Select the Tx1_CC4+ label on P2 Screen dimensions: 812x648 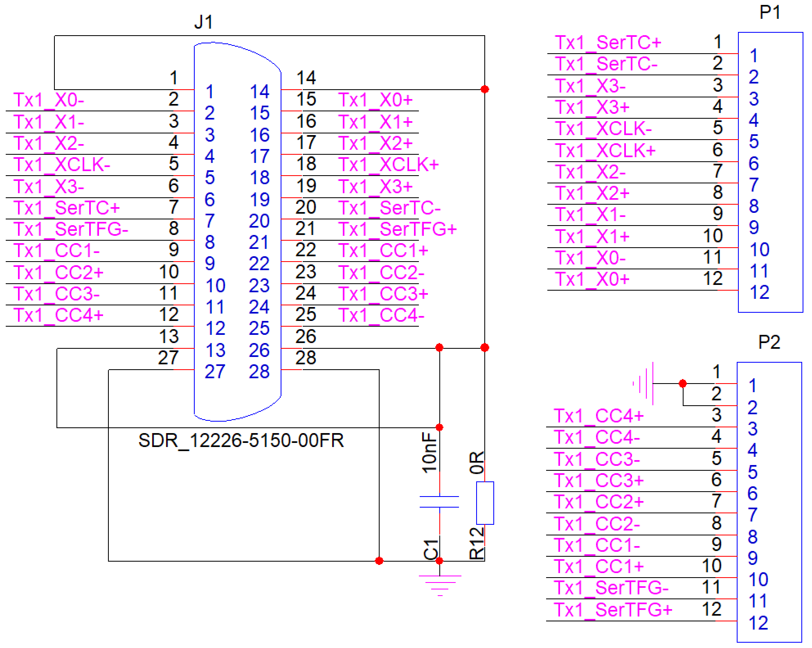(x=598, y=416)
